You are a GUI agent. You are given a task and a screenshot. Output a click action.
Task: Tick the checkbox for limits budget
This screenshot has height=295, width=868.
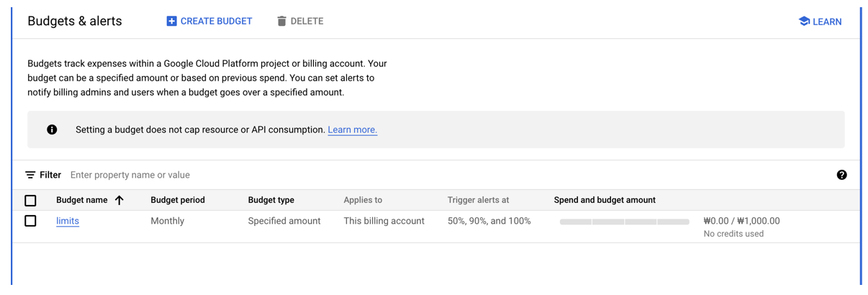[x=30, y=221]
